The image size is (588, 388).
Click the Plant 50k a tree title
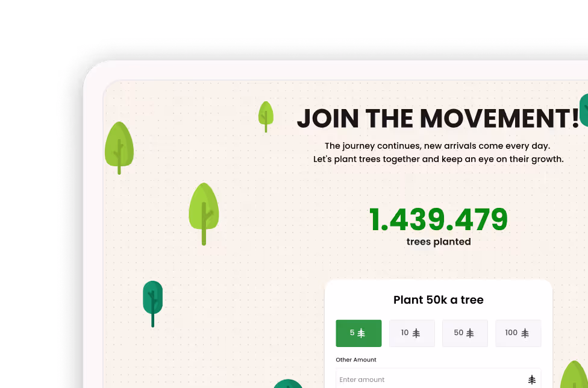click(x=439, y=299)
